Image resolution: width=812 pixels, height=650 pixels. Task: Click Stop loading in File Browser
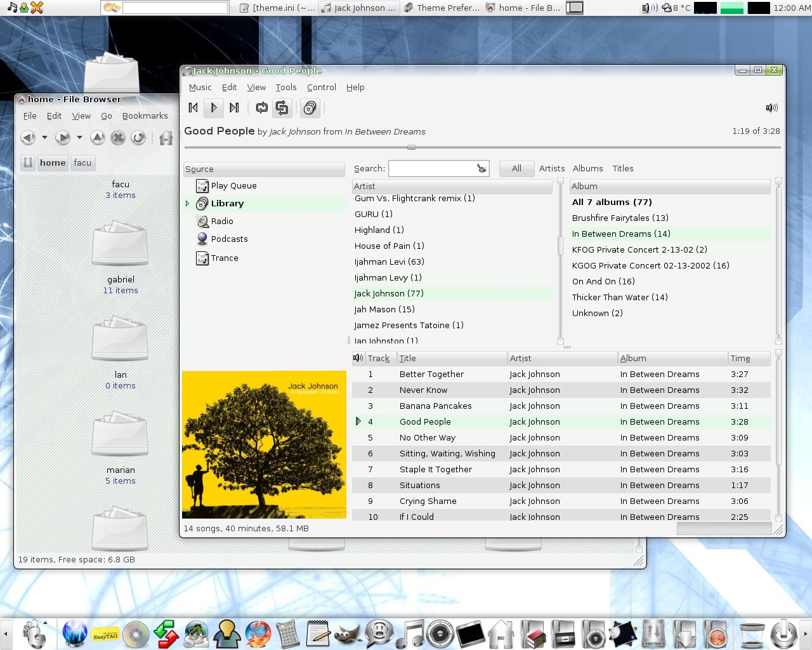pyautogui.click(x=118, y=137)
